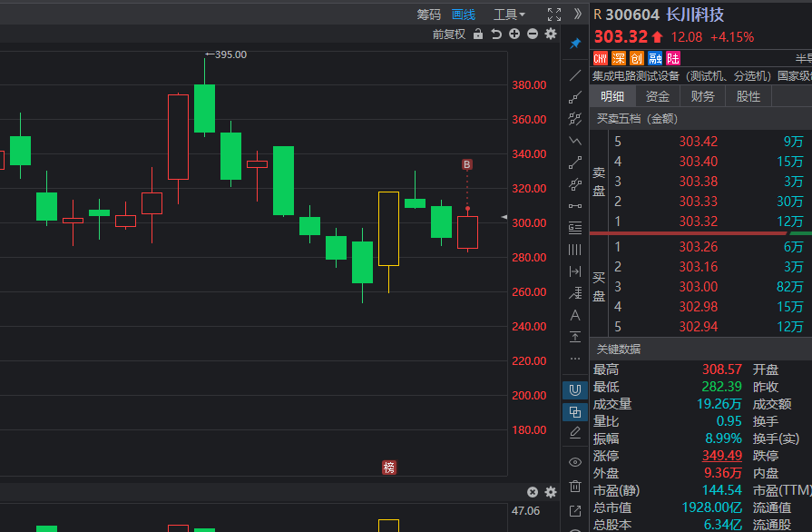Toggle visibility of all drawings
Image resolution: width=812 pixels, height=532 pixels.
tap(575, 462)
